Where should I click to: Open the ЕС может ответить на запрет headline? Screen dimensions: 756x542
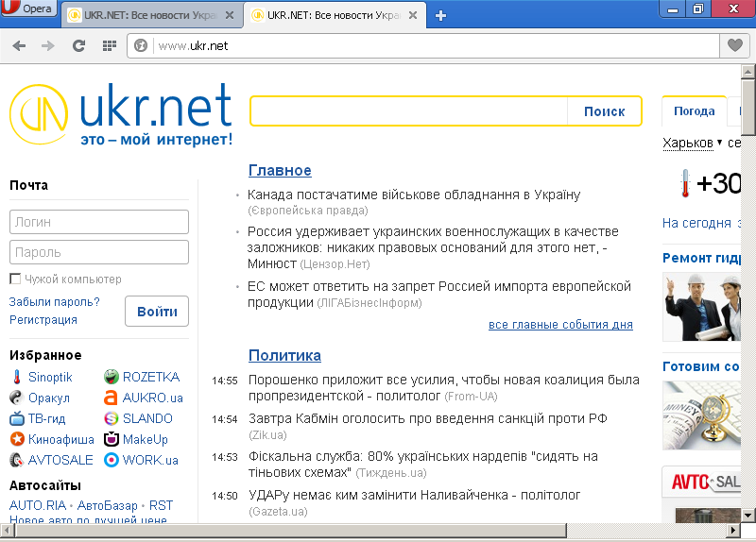click(x=439, y=295)
